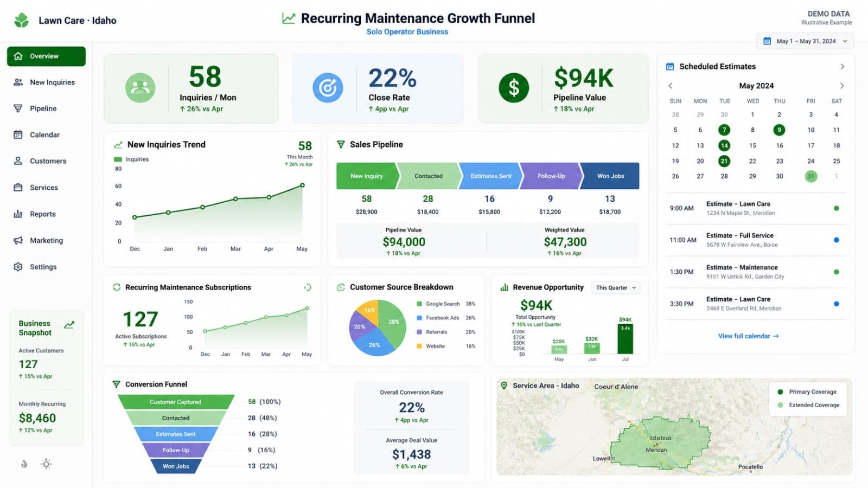Screen dimensions: 868x488
Task: Open the May 1 – May 31 date range dropdown
Action: (805, 41)
